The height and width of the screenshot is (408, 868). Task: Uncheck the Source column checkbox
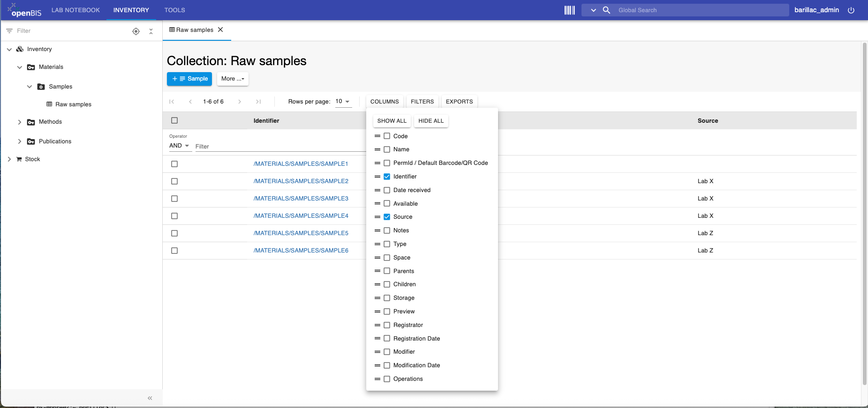coord(387,217)
